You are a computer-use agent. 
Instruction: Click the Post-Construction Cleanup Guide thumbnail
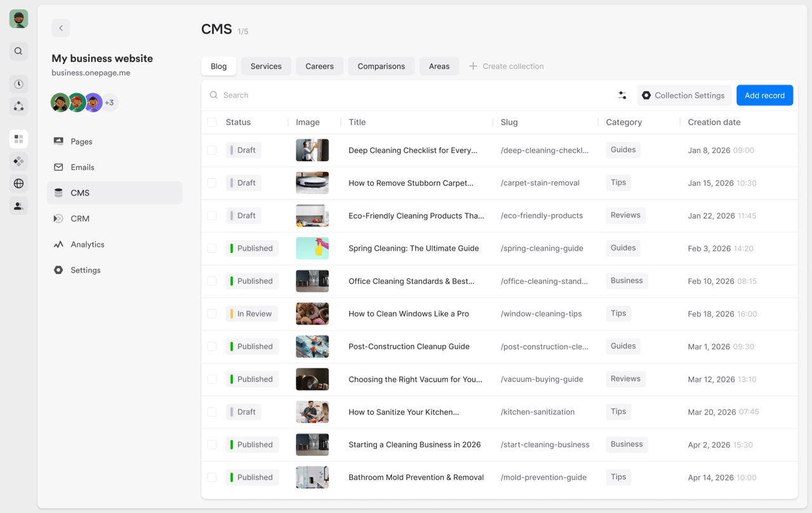(312, 346)
